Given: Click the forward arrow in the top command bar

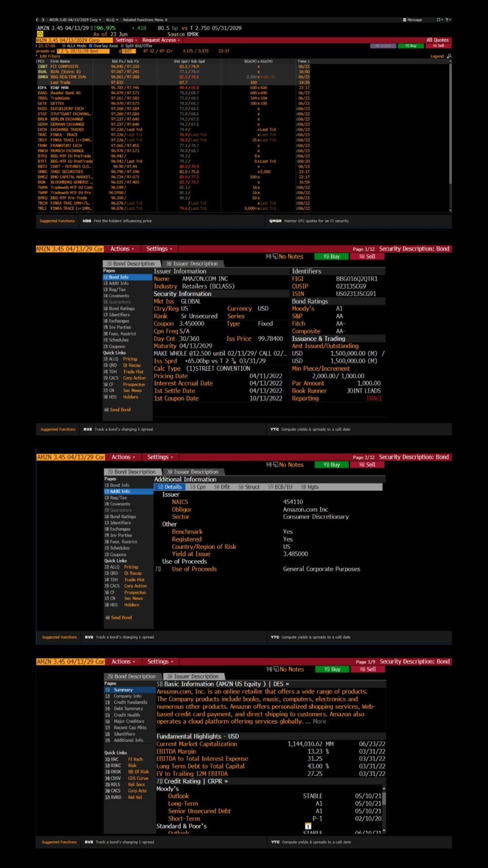Looking at the screenshot, I should (x=43, y=20).
